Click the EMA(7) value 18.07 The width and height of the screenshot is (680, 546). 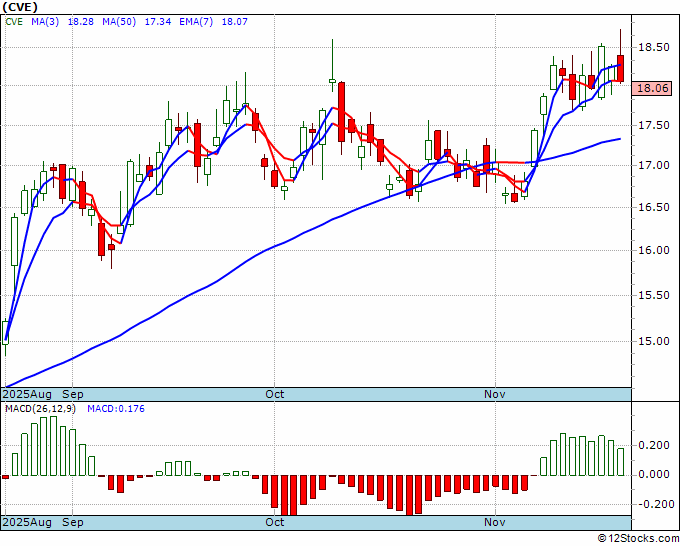click(235, 22)
